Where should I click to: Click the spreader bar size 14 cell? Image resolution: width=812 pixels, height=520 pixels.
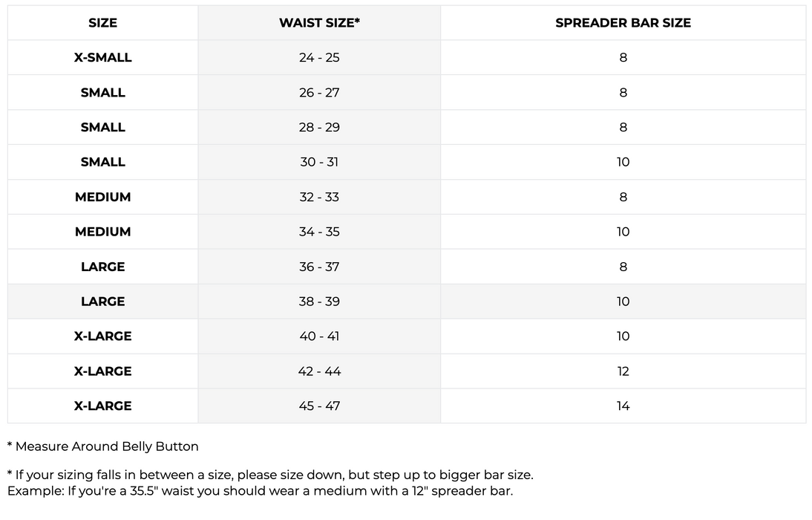623,406
